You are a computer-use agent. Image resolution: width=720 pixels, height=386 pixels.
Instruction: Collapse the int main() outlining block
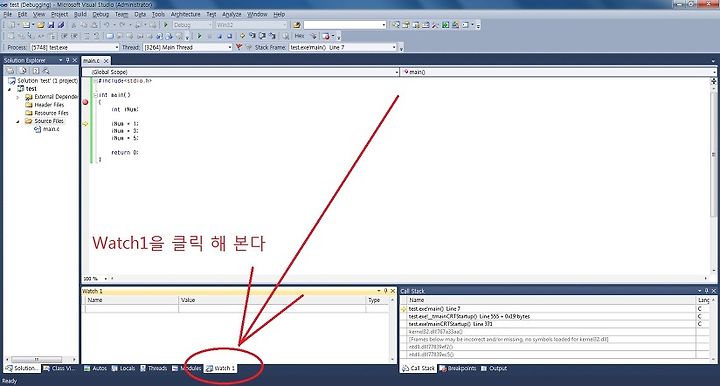pyautogui.click(x=96, y=95)
